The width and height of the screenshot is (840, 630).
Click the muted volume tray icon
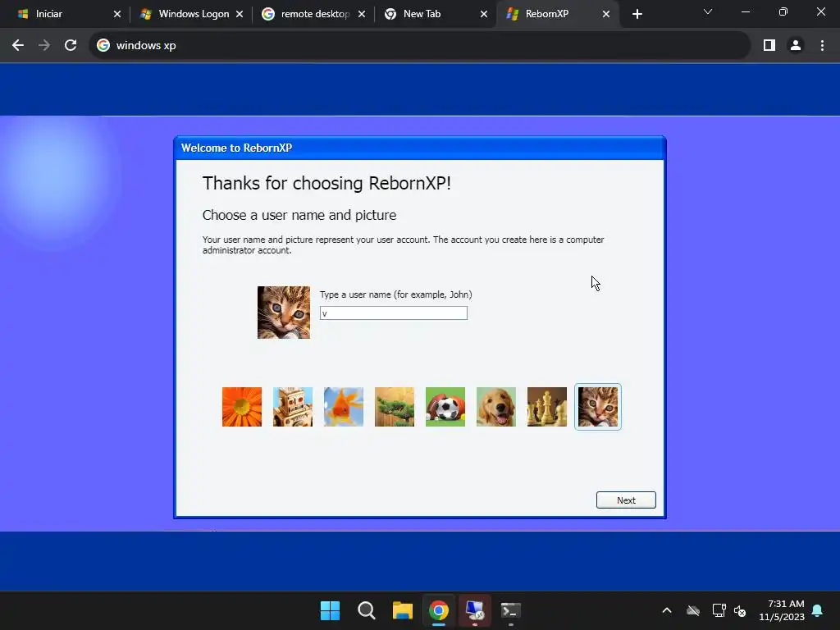(x=740, y=610)
